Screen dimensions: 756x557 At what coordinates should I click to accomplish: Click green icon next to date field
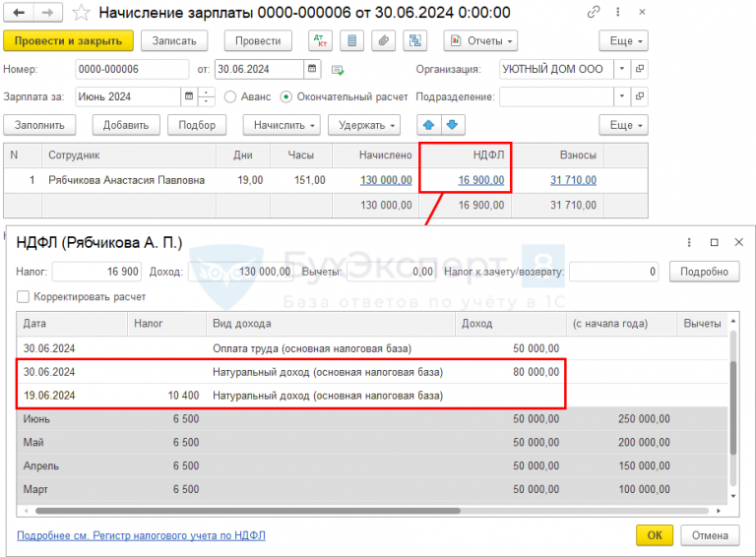click(338, 70)
